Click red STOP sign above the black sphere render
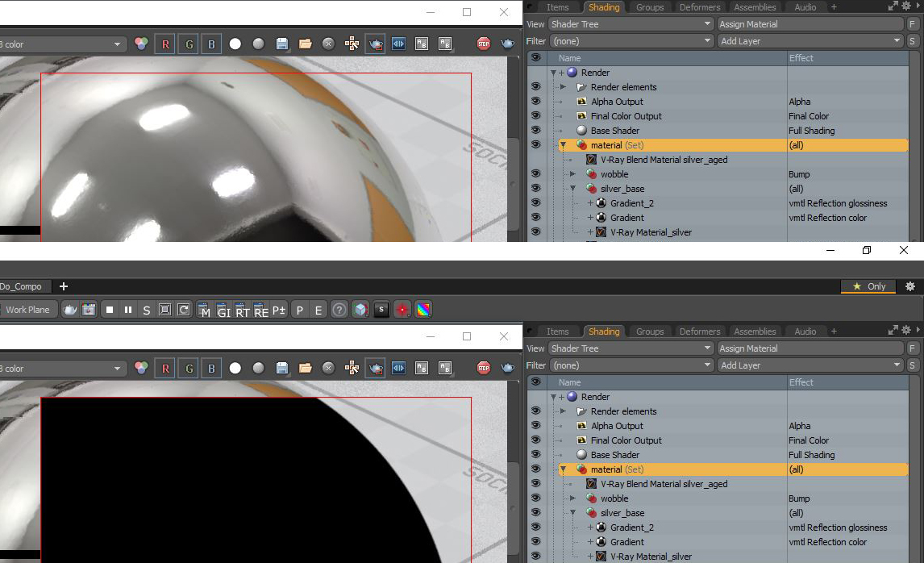This screenshot has width=924, height=563. tap(484, 368)
